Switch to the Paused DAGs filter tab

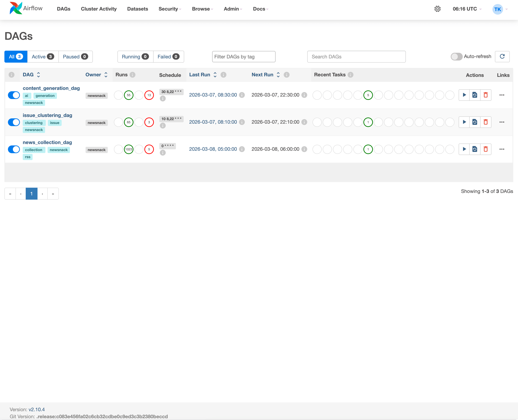(75, 57)
